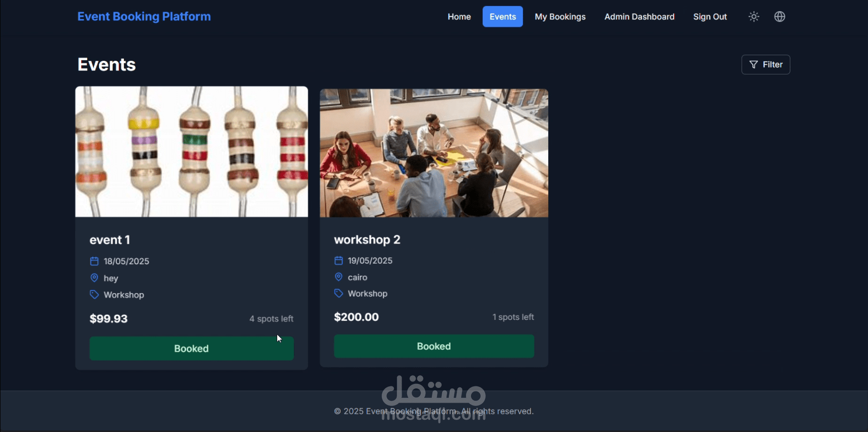
Task: Open the language globe menu
Action: pos(780,17)
